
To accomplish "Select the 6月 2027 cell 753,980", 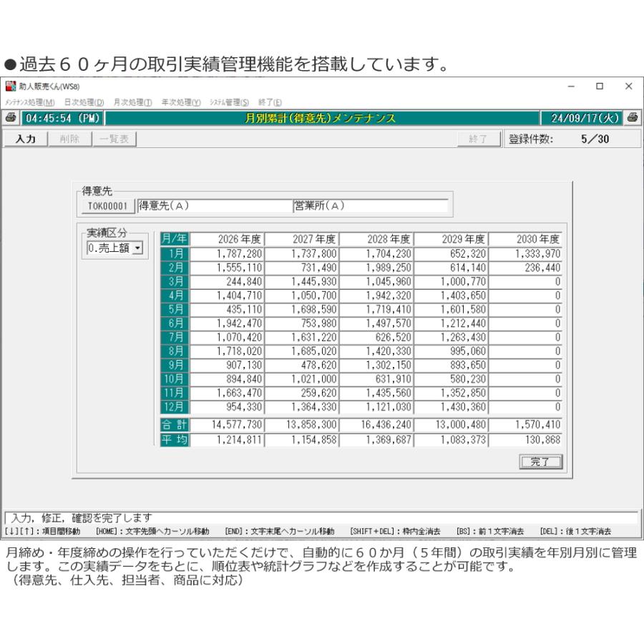I will (x=302, y=323).
